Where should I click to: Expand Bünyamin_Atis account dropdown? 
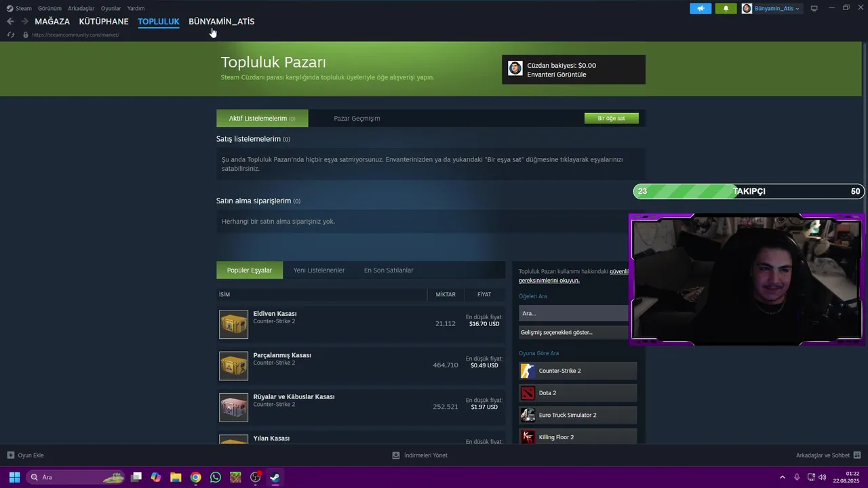pos(772,8)
